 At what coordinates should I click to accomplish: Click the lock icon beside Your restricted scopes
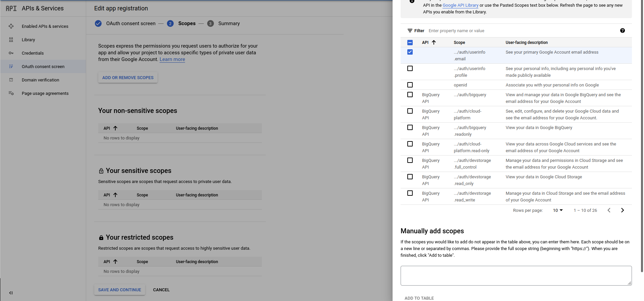(x=101, y=238)
